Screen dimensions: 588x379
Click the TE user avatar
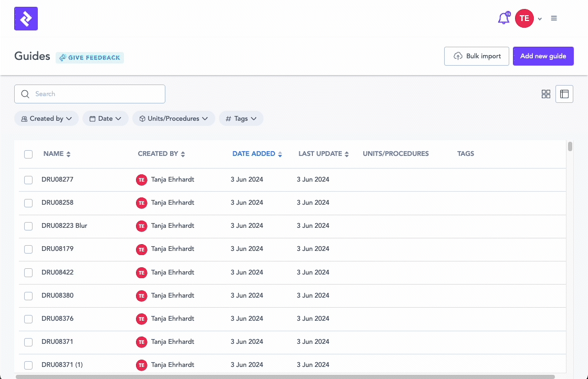coord(524,18)
